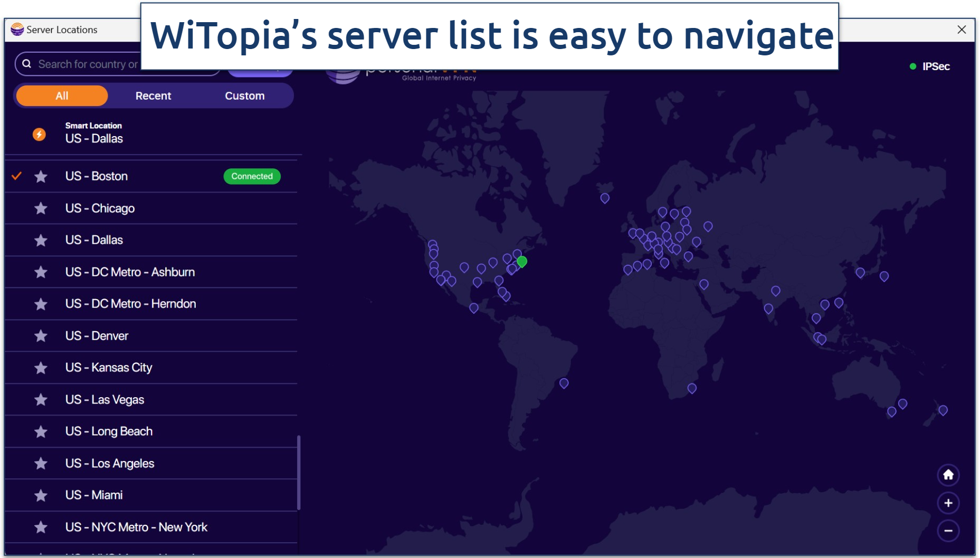Select US - Las Vegas from the server list
Screen dimensions: 980x558
pos(104,399)
